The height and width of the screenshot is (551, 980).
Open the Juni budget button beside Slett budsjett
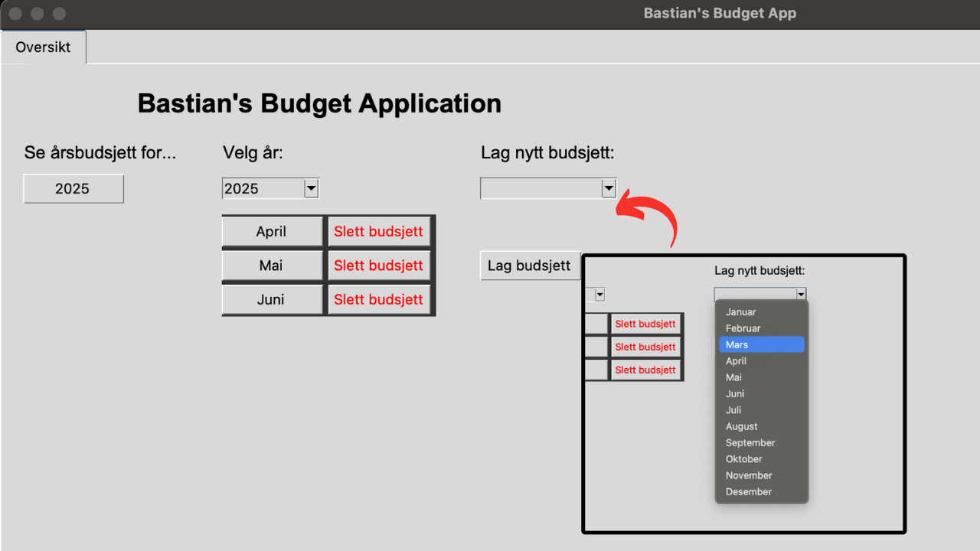coord(272,299)
